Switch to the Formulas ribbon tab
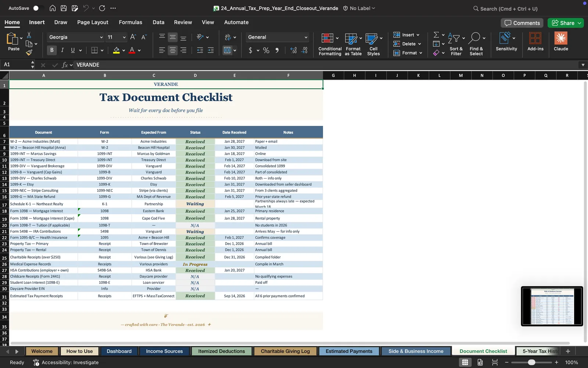 point(130,22)
